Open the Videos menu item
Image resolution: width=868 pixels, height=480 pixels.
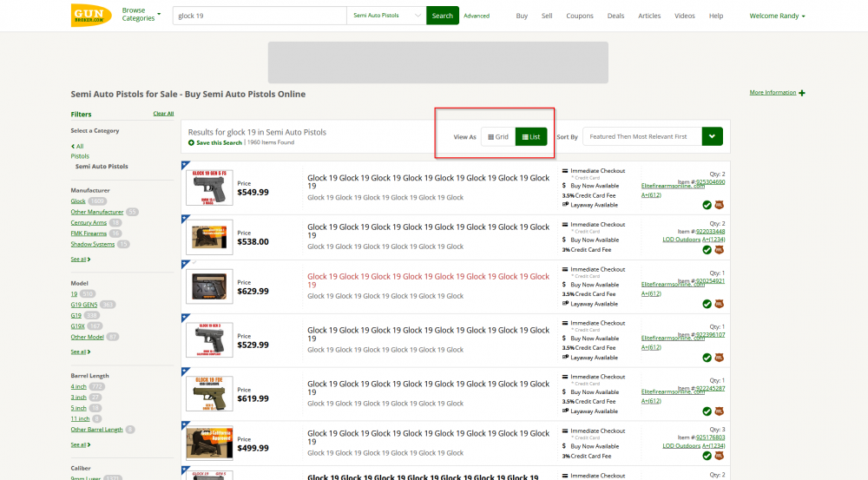[685, 16]
